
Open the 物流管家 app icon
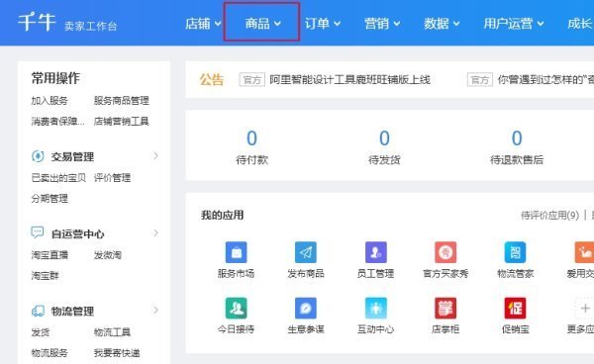(515, 252)
